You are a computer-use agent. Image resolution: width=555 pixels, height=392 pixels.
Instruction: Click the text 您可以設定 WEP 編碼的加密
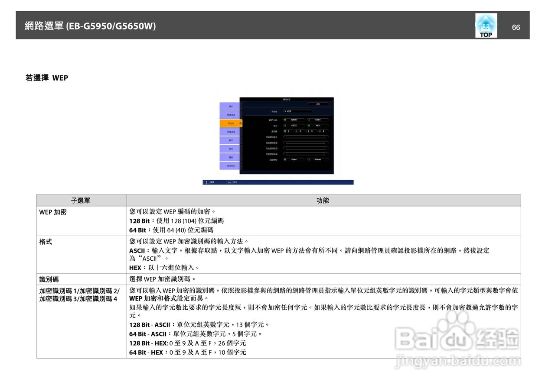pos(173,212)
